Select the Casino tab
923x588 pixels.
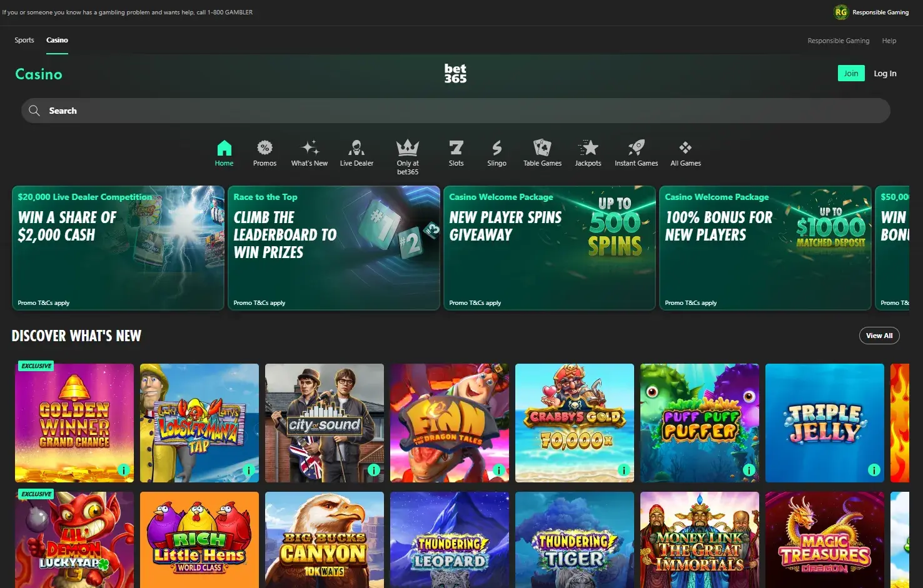click(x=57, y=40)
